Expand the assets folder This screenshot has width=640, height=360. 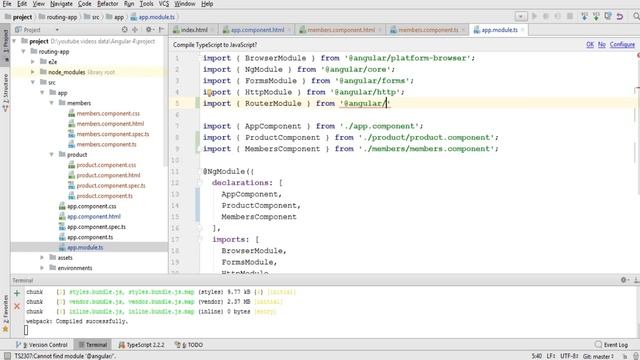pyautogui.click(x=42, y=258)
